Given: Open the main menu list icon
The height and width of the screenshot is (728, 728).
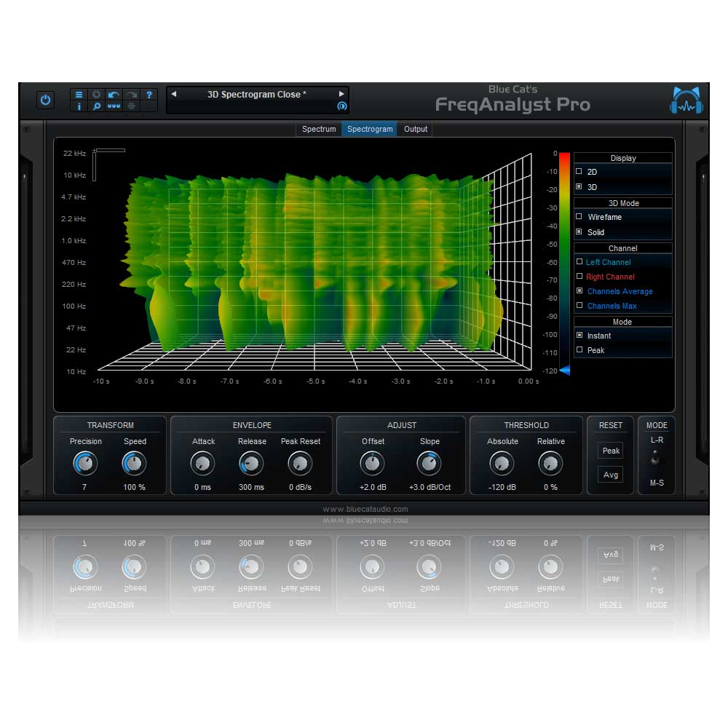Looking at the screenshot, I should pyautogui.click(x=79, y=94).
